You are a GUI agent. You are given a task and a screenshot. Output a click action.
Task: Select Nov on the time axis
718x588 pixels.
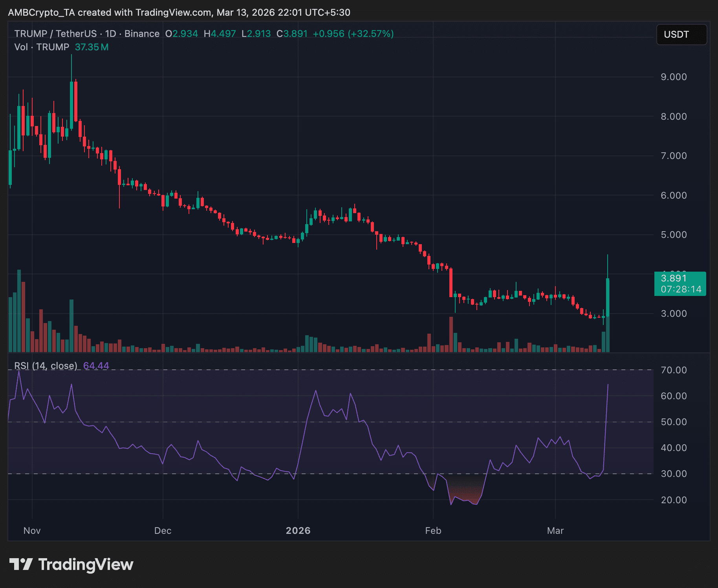32,531
